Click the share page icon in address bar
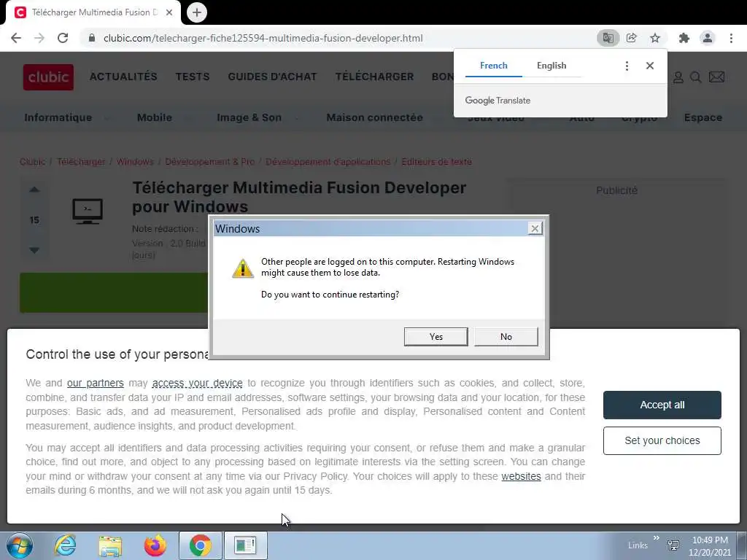This screenshot has height=560, width=747. pos(631,38)
